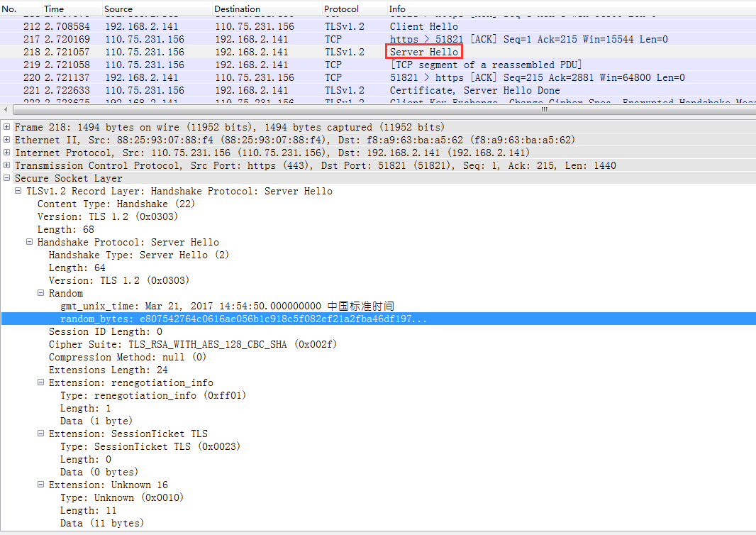Select the gmt_unix_time field line
Image resolution: width=756 pixels, height=535 pixels.
pyautogui.click(x=227, y=306)
